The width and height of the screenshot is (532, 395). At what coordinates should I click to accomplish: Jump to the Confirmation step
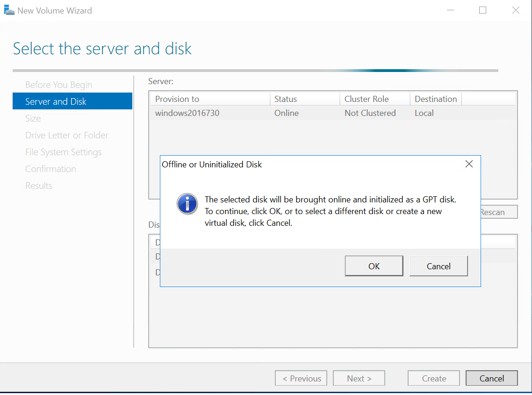point(50,169)
